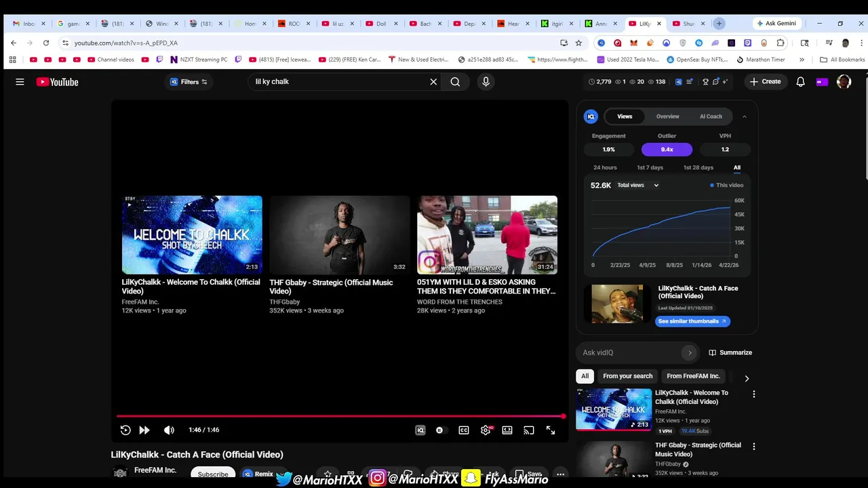The image size is (868, 488).
Task: Click See similar thumbnails link
Action: 692,321
